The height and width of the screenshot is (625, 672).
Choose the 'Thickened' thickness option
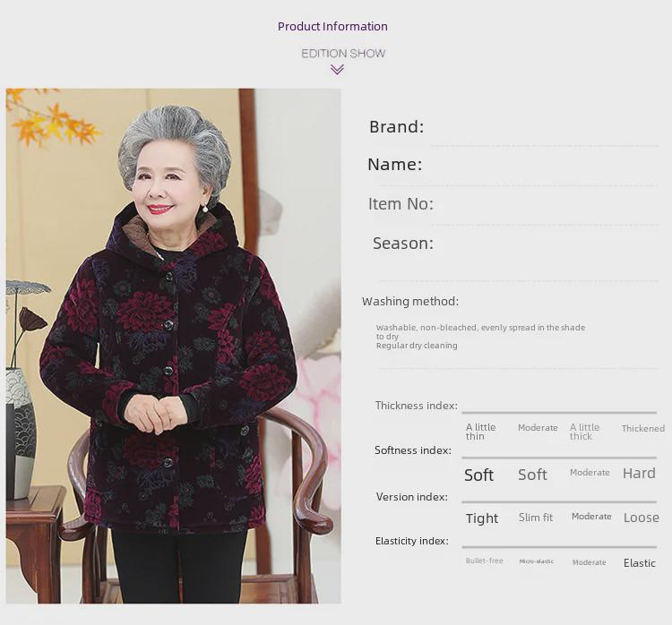click(642, 429)
